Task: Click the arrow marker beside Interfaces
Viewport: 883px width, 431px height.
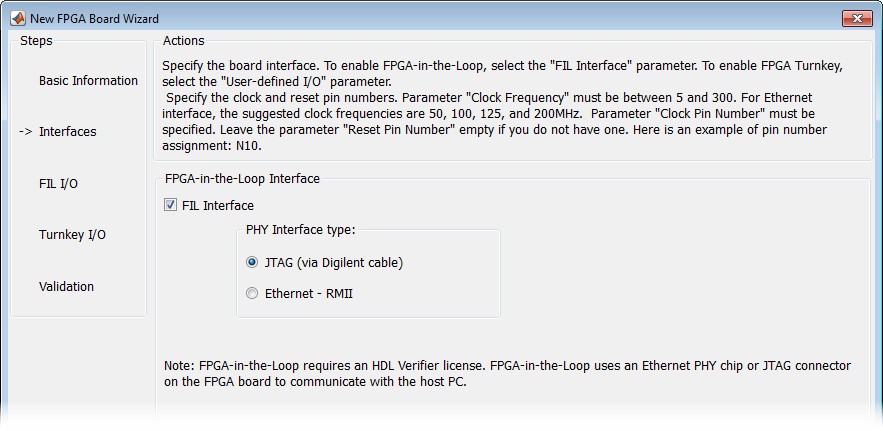Action: pos(26,132)
